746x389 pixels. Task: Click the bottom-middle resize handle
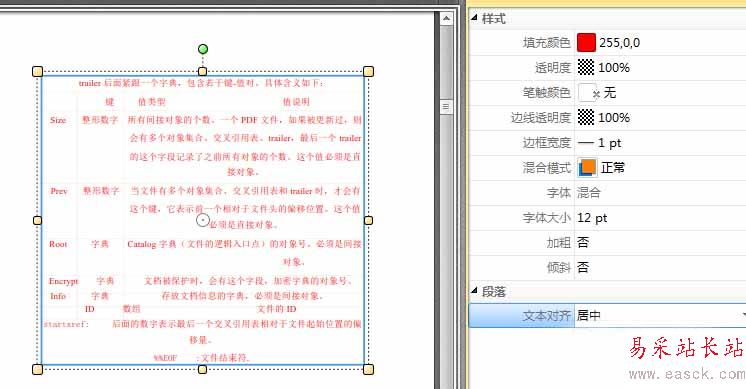pyautogui.click(x=203, y=370)
